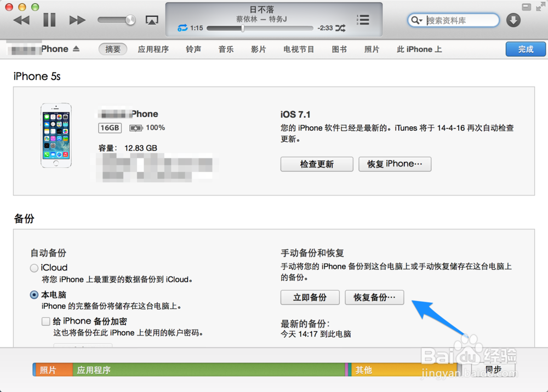Image resolution: width=548 pixels, height=392 pixels.
Task: Open the 图书 tab
Action: tap(339, 49)
